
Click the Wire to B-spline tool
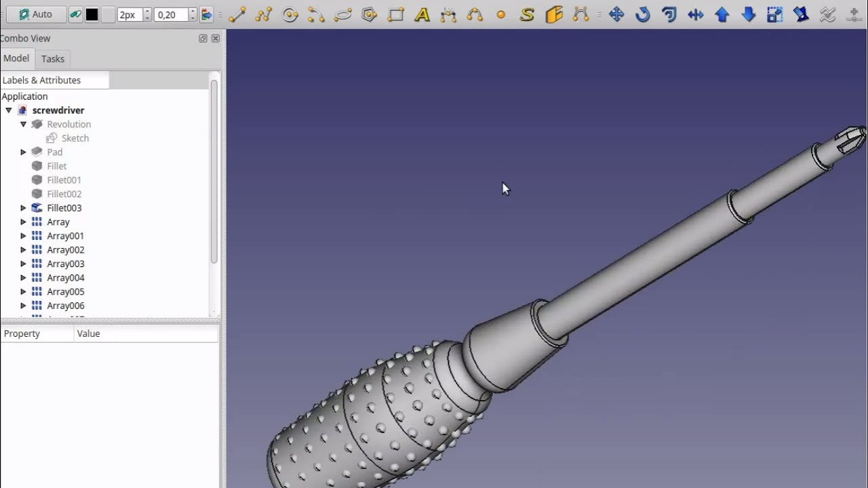pos(828,14)
